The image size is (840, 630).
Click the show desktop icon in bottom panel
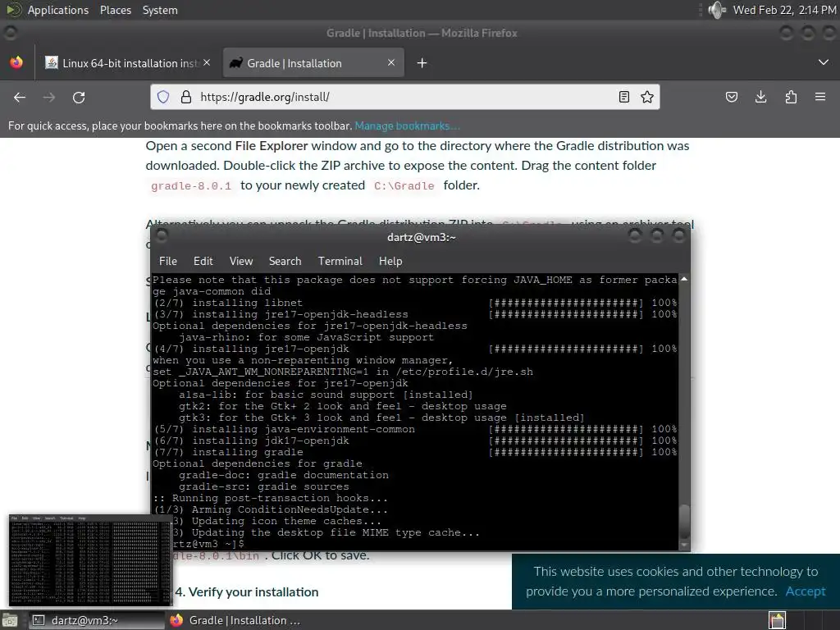10,621
